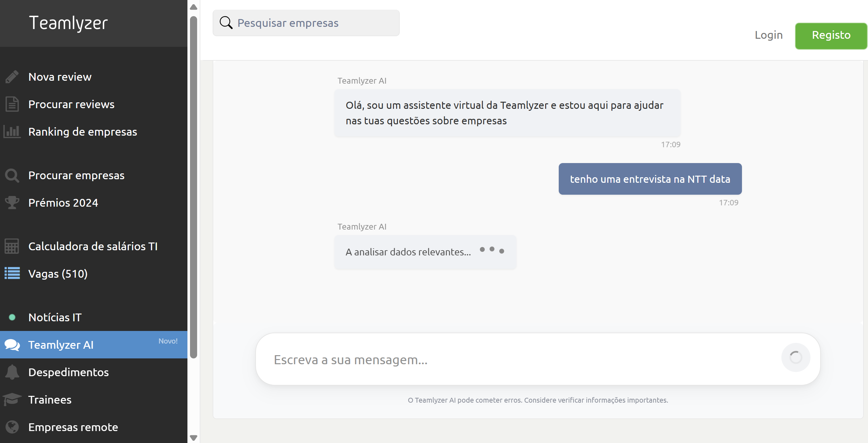This screenshot has width=868, height=443.
Task: Click the graduation cap icon for Trainees
Action: pyautogui.click(x=12, y=399)
